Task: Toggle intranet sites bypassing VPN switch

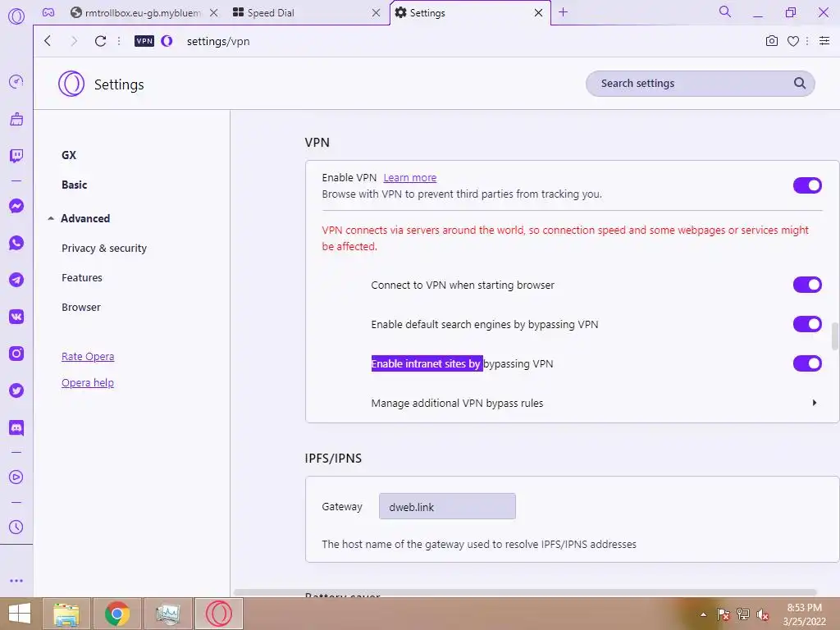Action: coord(807,363)
